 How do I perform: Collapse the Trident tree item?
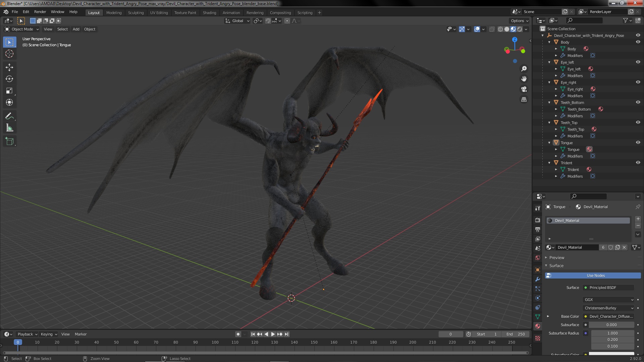(x=549, y=163)
